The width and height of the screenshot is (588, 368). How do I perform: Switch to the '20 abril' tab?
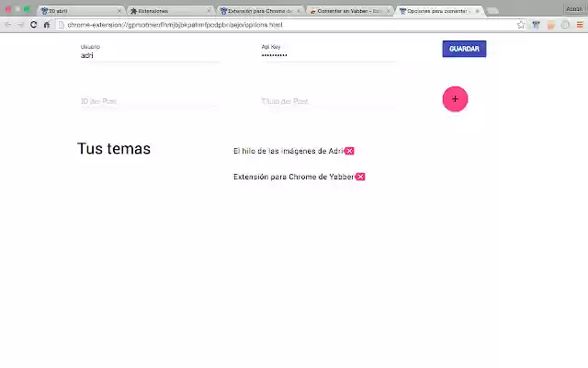tap(81, 11)
